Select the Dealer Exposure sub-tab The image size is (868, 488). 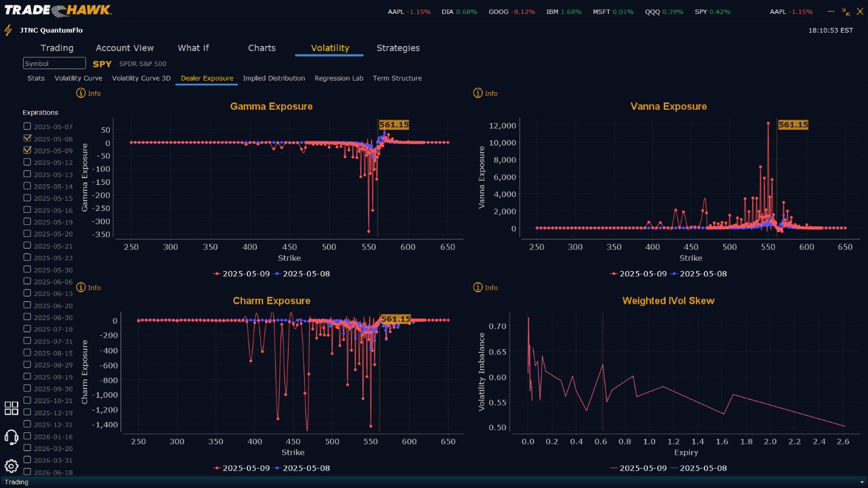point(207,78)
